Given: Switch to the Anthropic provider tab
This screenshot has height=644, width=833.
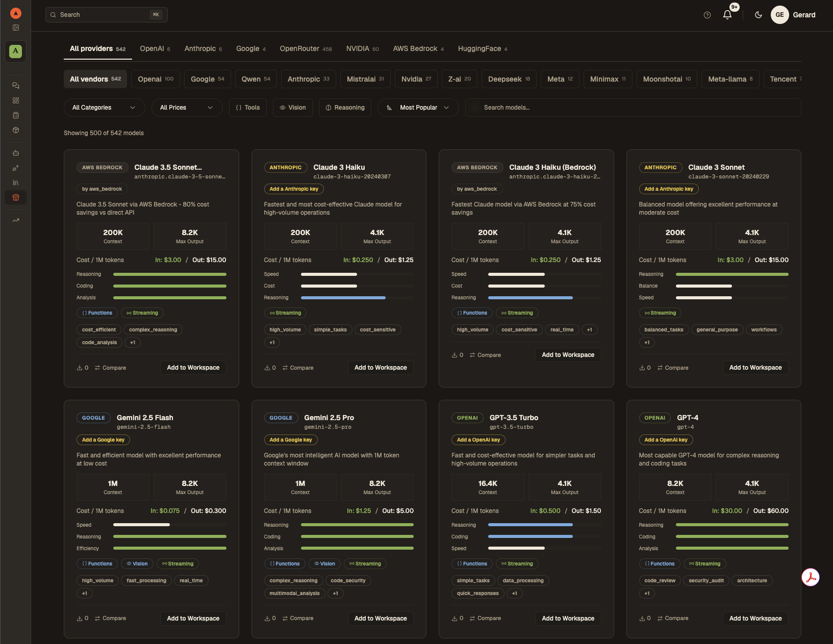Looking at the screenshot, I should [203, 49].
